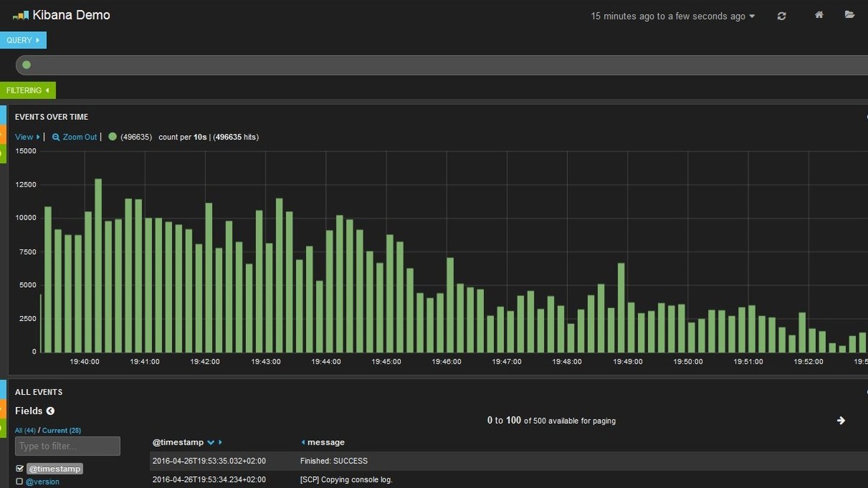This screenshot has height=488, width=868.
Task: Open the load dashboard folder icon
Action: click(850, 15)
